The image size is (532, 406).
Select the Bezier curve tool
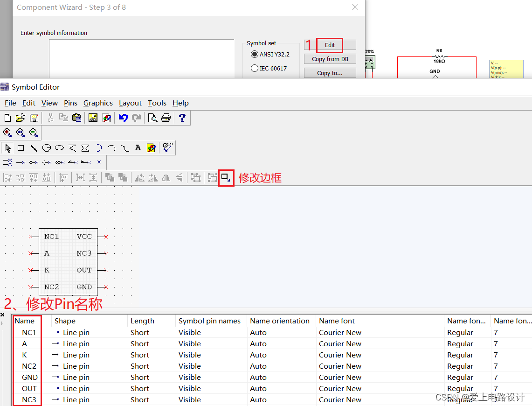tap(125, 148)
